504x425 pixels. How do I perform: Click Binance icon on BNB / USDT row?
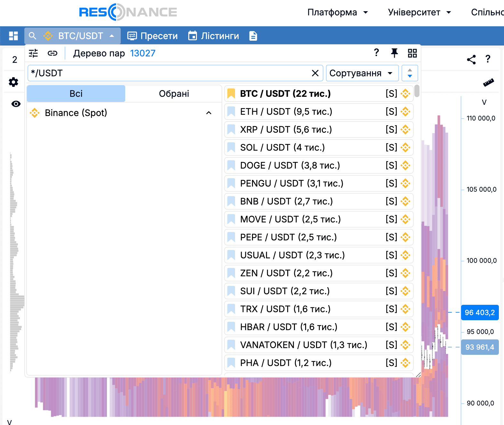point(405,201)
